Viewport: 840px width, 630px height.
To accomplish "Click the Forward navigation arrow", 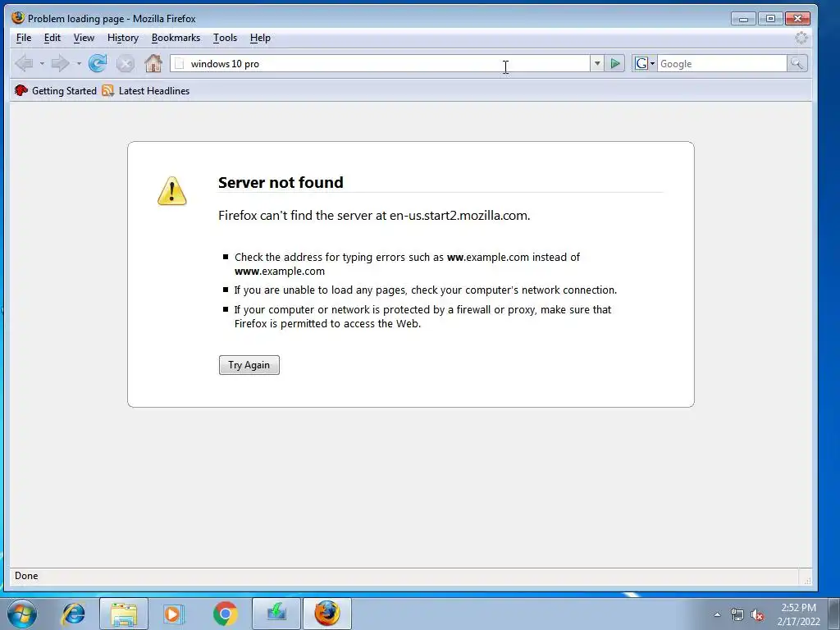I will tap(60, 64).
